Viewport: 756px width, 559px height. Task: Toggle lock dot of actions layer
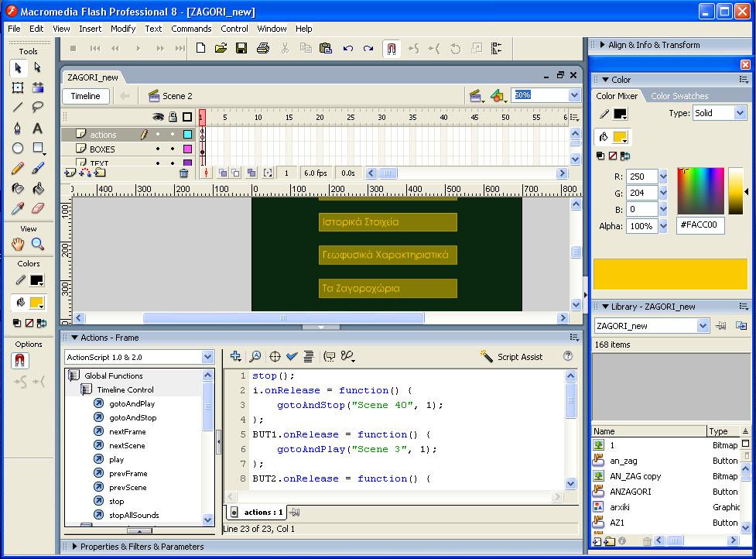point(173,134)
